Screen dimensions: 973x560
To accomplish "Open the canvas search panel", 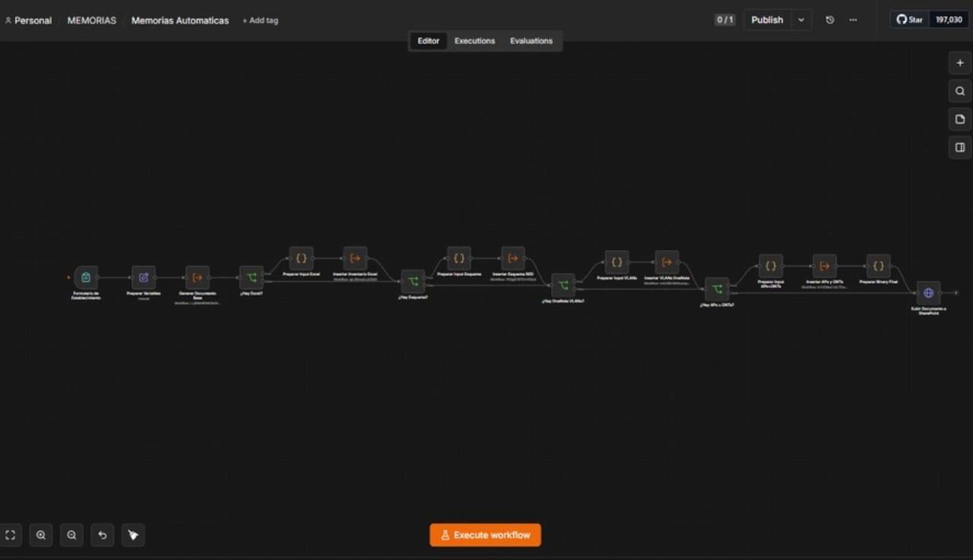I will (960, 91).
